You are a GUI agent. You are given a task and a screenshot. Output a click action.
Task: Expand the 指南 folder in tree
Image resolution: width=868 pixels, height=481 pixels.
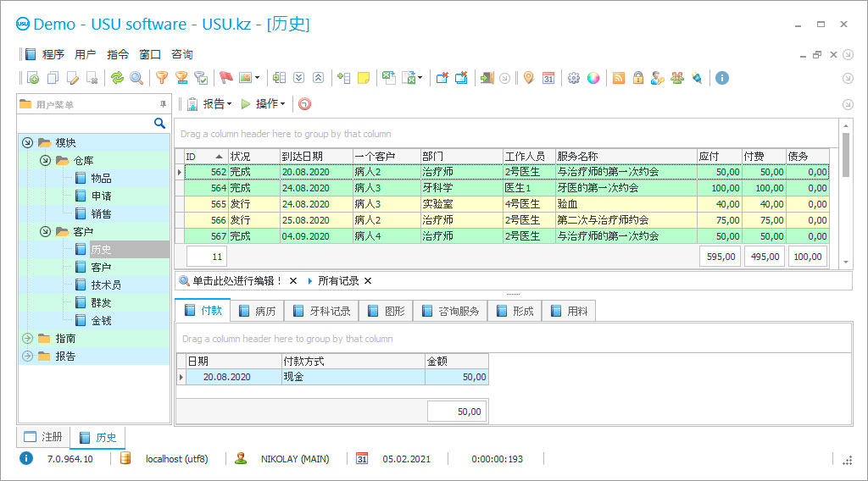(27, 338)
